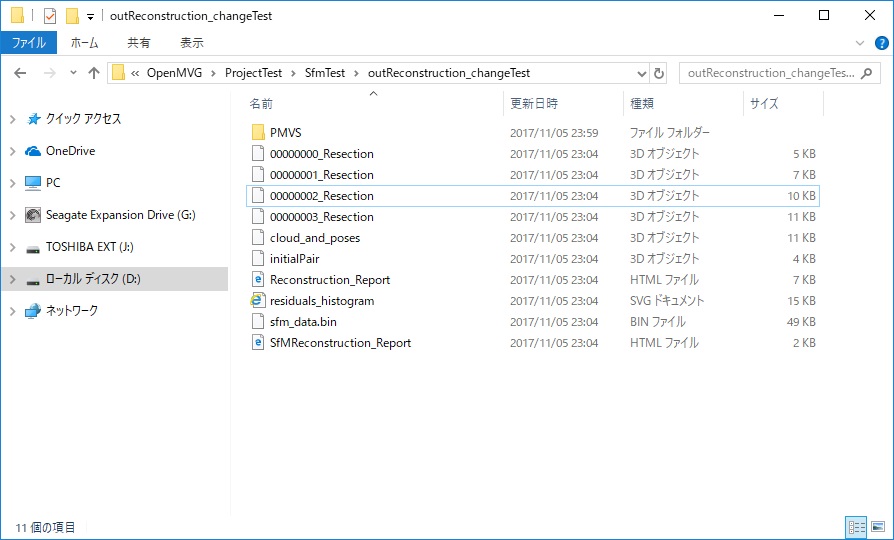Expand TOSHIBA EXT (J:) node
The width and height of the screenshot is (894, 540).
13,247
